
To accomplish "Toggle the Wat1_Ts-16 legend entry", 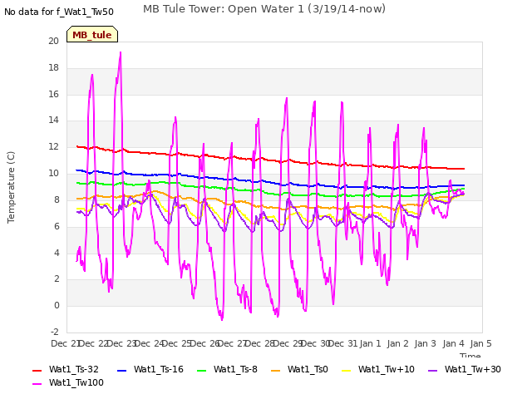I will coord(150,369).
